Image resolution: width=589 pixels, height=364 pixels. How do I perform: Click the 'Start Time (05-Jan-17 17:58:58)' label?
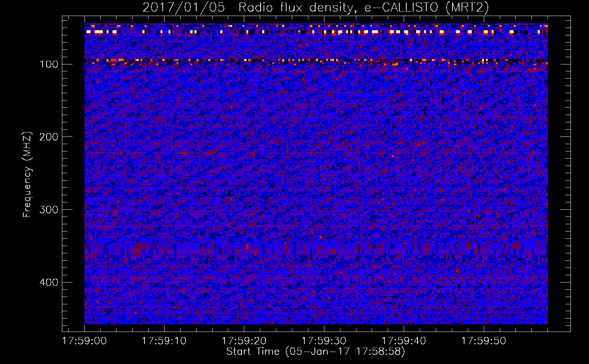(316, 352)
